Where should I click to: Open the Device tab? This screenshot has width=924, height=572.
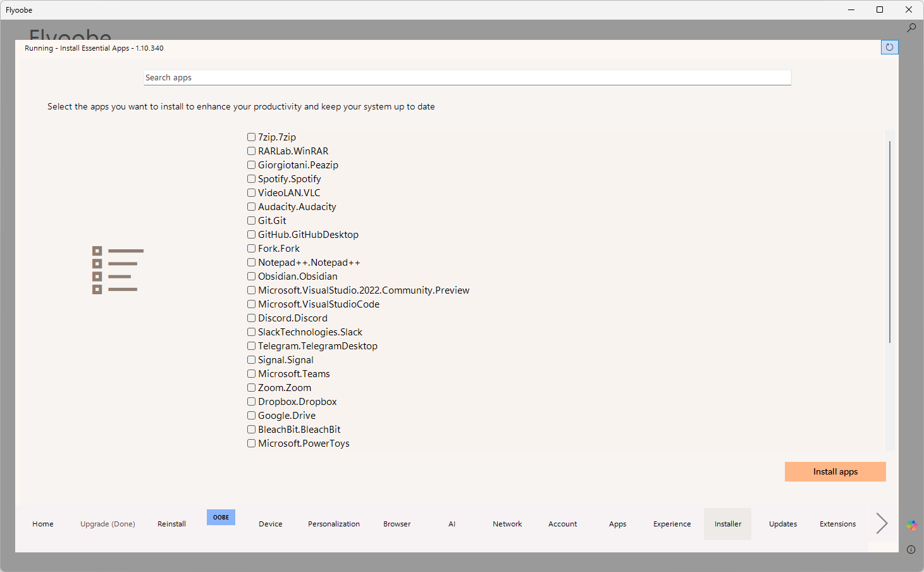tap(271, 524)
